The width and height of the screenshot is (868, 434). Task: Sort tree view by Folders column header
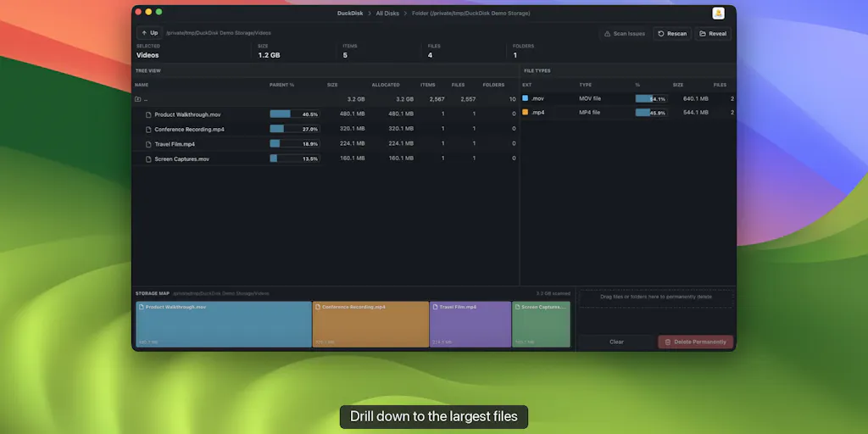pyautogui.click(x=493, y=86)
